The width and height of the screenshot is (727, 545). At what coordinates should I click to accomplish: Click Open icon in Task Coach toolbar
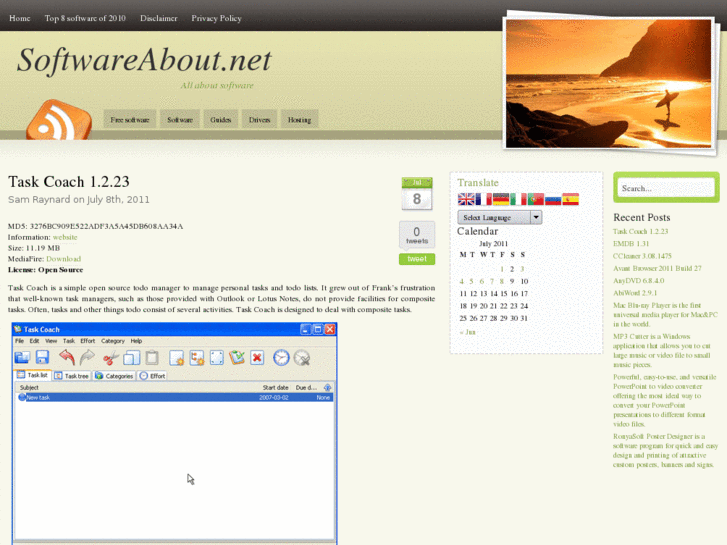pos(22,358)
